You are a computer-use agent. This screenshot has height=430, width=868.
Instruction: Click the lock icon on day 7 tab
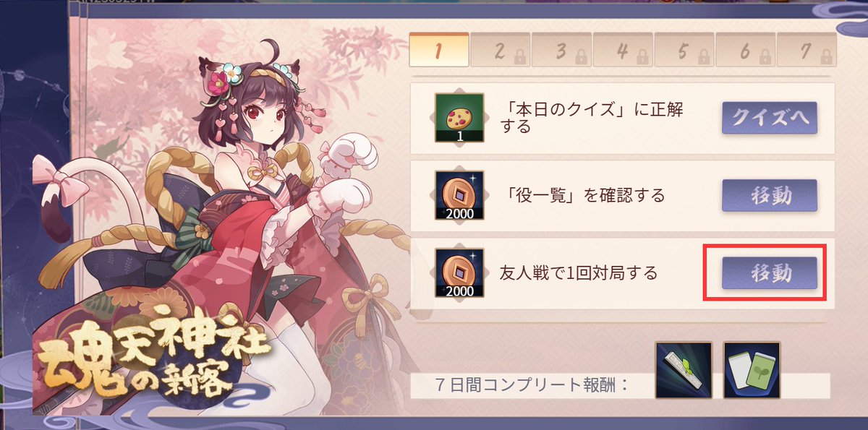823,54
